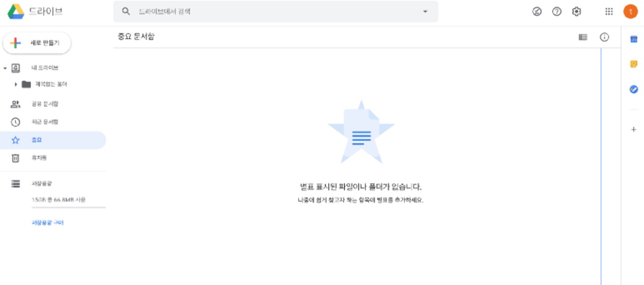Open the offline ready status icon

[x=537, y=12]
